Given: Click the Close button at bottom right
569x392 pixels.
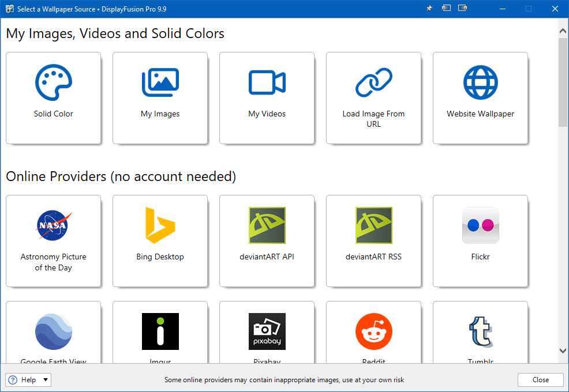Looking at the screenshot, I should 540,380.
